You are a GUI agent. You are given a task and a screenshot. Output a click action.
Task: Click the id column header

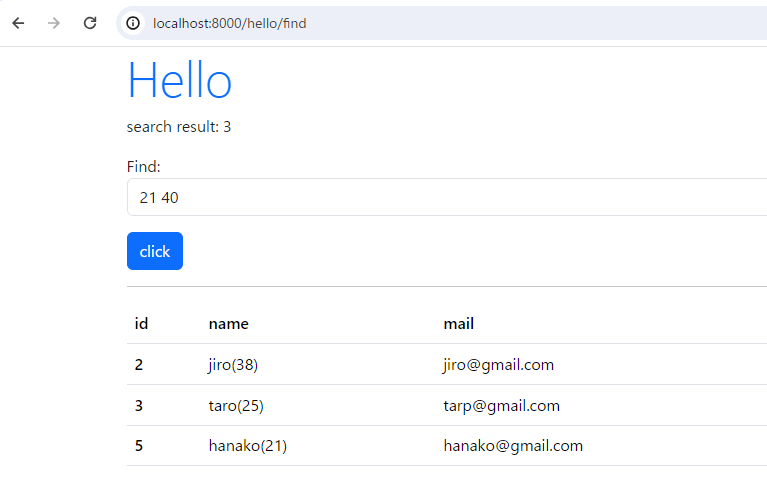pos(141,324)
